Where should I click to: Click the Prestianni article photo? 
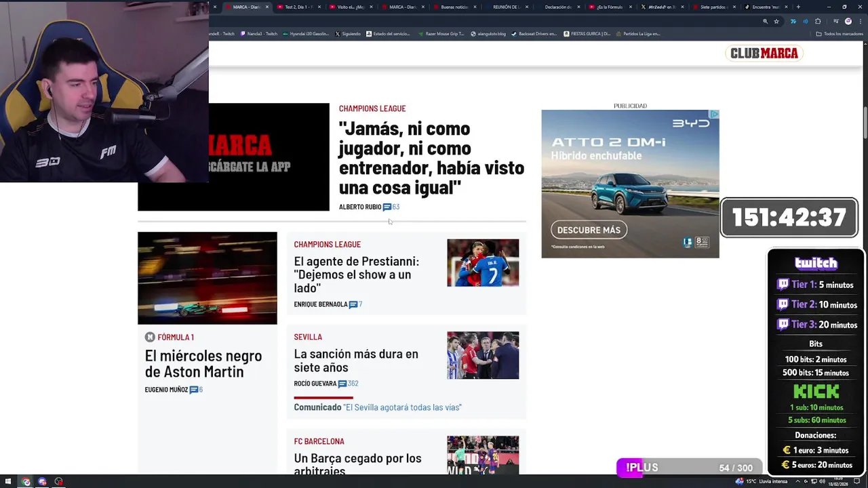point(483,262)
